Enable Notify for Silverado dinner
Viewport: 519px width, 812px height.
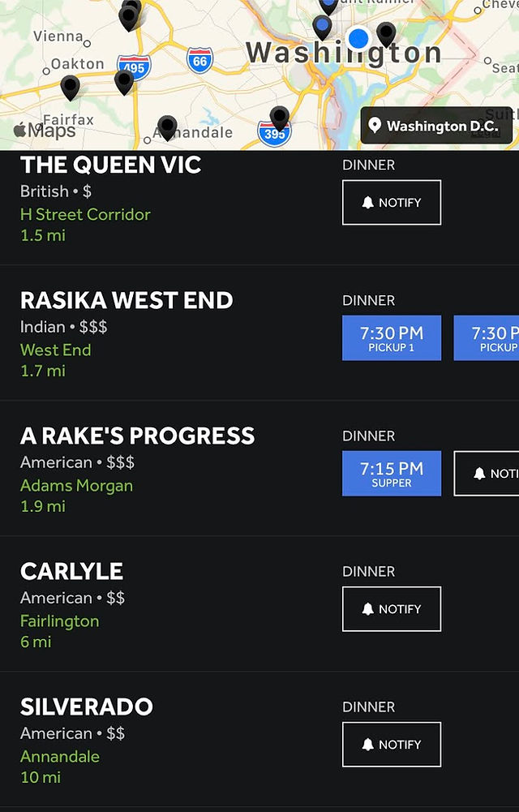click(x=392, y=744)
